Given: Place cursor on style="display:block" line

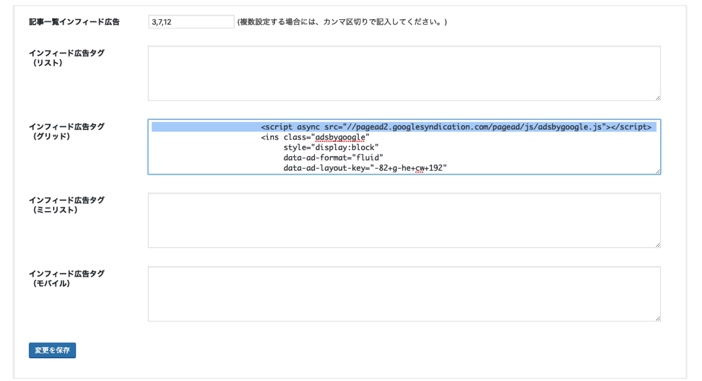Looking at the screenshot, I should [331, 147].
